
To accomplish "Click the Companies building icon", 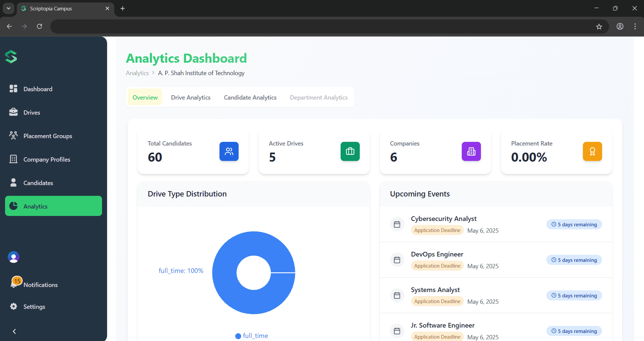I will (471, 152).
